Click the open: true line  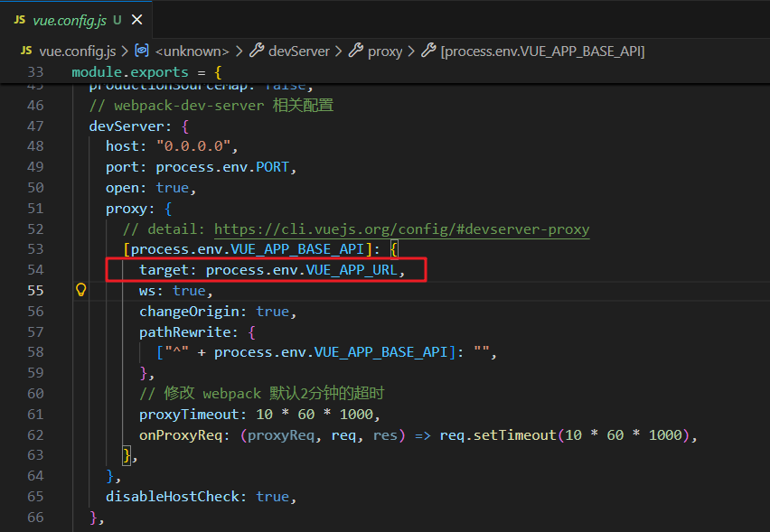tap(151, 188)
